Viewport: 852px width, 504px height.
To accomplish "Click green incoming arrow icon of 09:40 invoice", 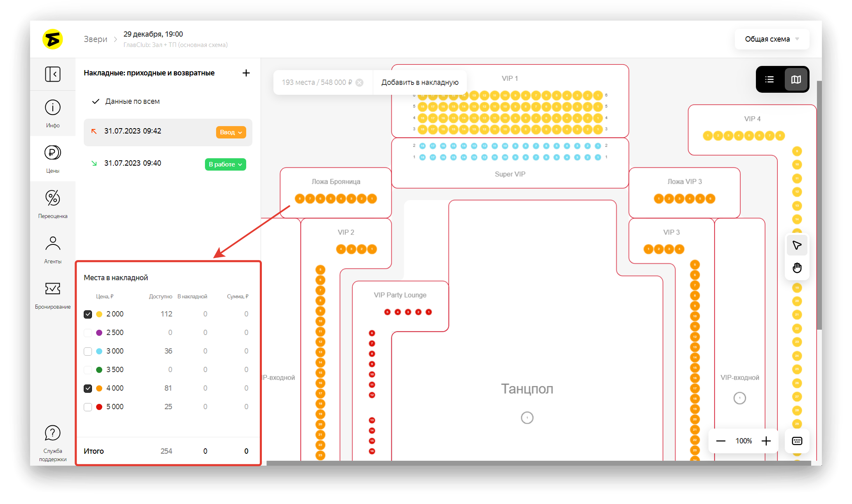I will (x=94, y=164).
